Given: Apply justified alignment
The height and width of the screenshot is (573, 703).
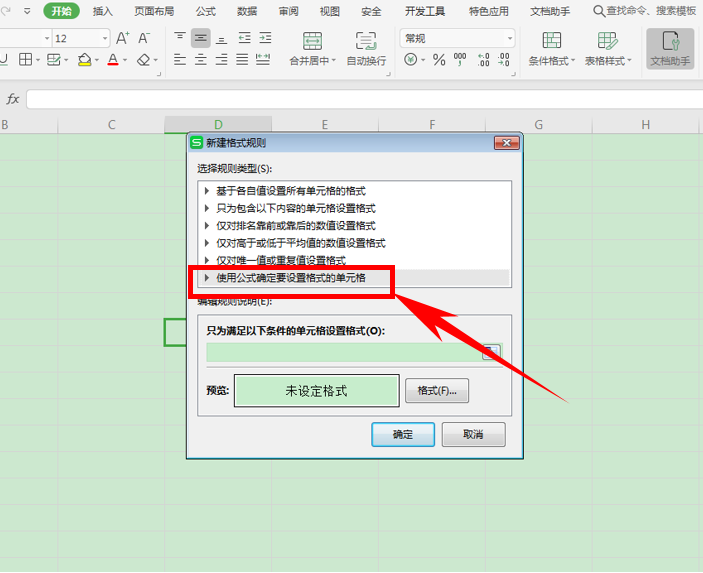Looking at the screenshot, I should (242, 60).
